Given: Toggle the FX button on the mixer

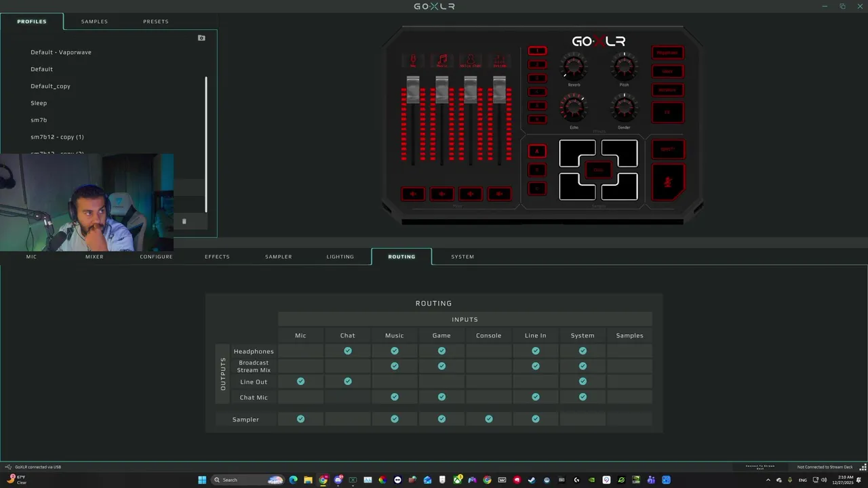Looking at the screenshot, I should 668,113.
